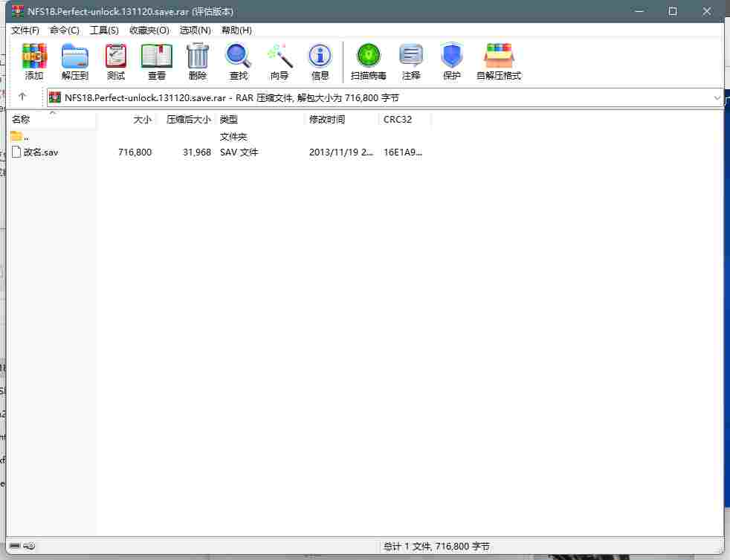Viewport: 730px width, 560px height.
Task: Open the 注释 (Comment) icon
Action: tap(411, 62)
